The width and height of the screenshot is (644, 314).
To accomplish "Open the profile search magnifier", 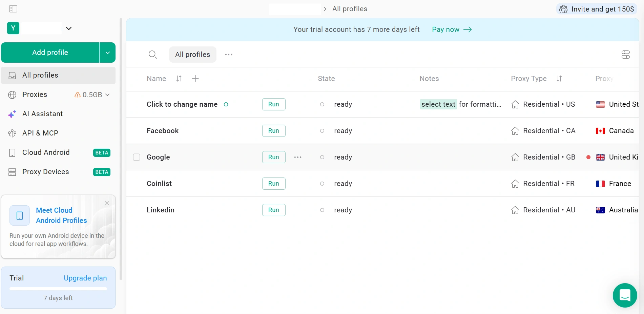I will 153,55.
